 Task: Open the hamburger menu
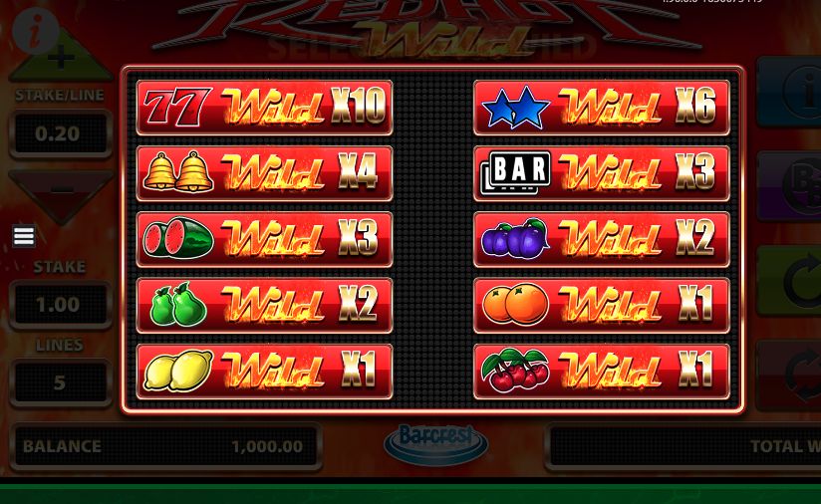(x=24, y=236)
